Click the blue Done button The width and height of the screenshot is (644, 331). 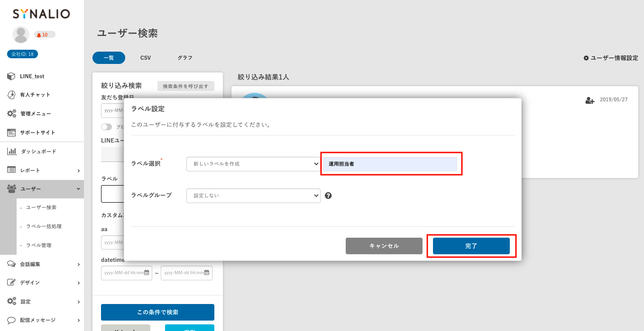click(471, 246)
